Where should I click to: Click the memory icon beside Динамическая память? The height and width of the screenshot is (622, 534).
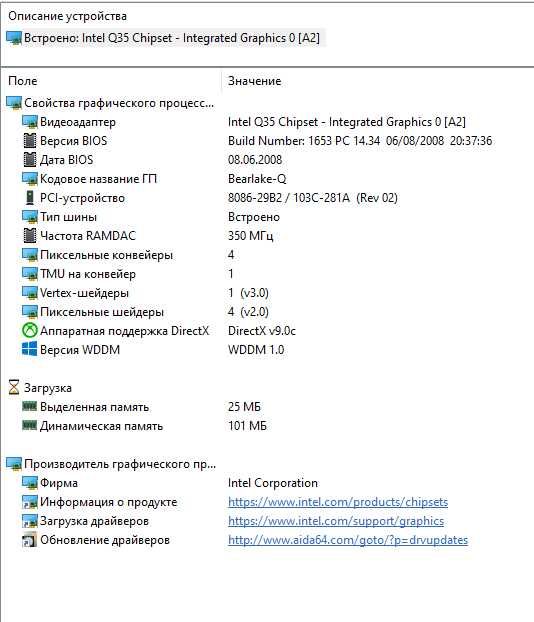pyautogui.click(x=30, y=425)
